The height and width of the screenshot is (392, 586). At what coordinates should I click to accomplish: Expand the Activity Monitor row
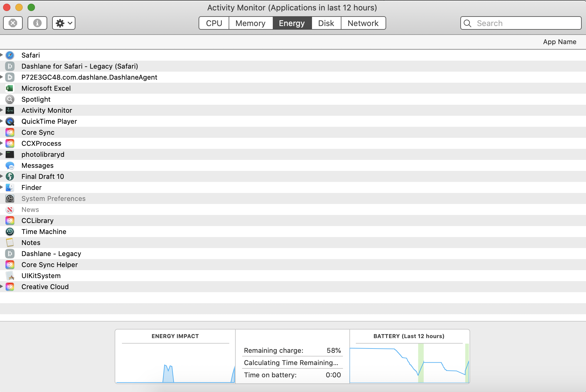2,110
